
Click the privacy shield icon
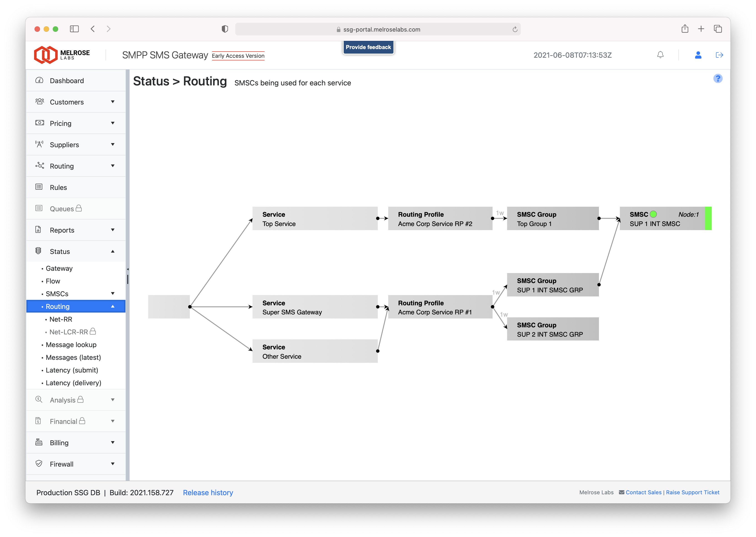(x=225, y=29)
